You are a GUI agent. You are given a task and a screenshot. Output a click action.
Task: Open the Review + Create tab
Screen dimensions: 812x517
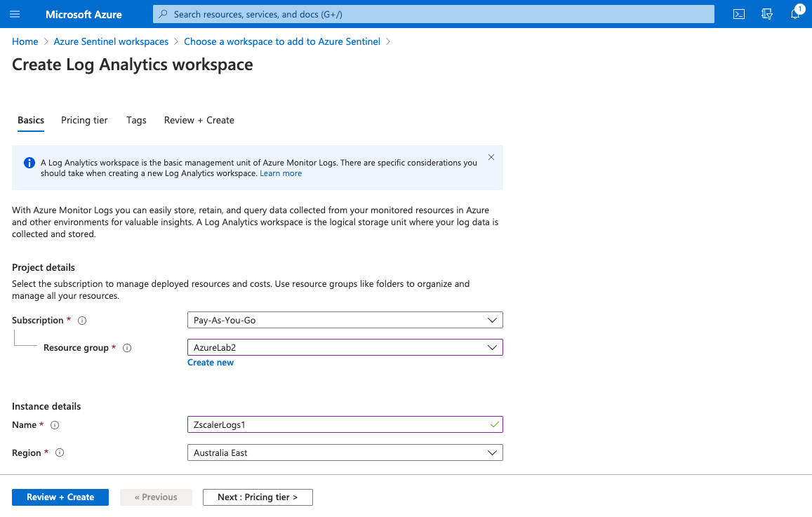[x=199, y=121]
